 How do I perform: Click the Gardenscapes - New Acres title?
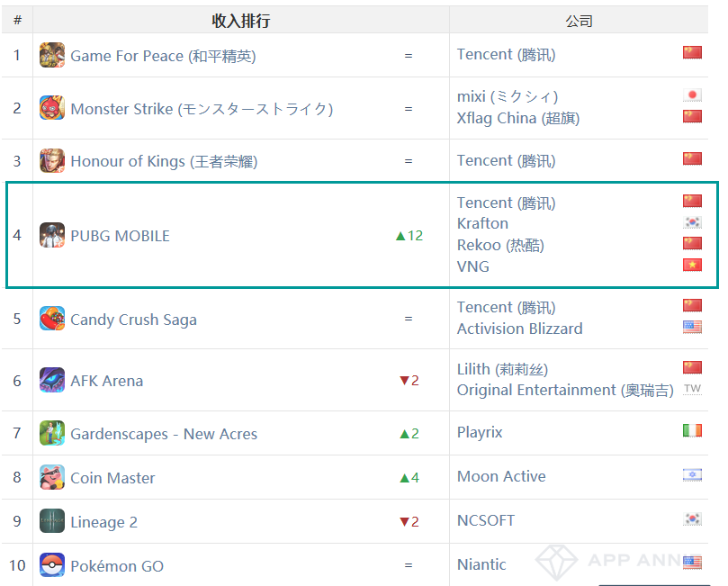(x=164, y=434)
